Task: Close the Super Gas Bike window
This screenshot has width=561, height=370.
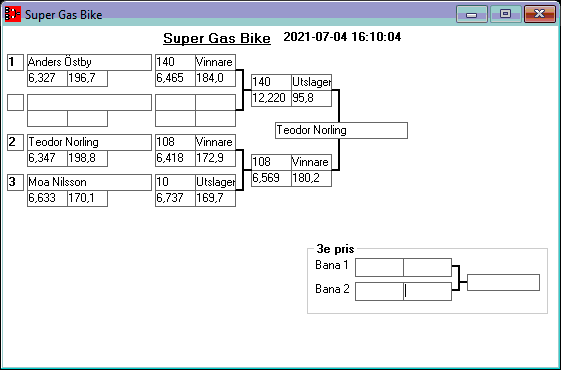Action: (540, 14)
